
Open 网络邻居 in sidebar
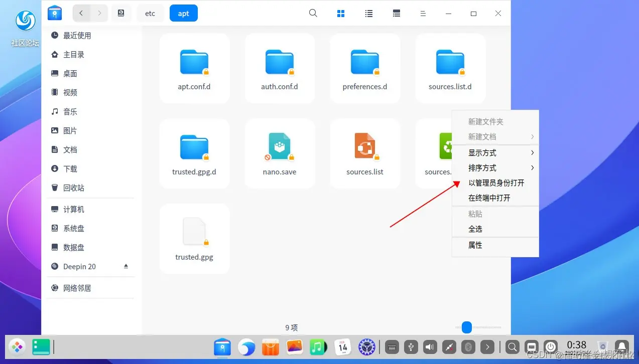pyautogui.click(x=91, y=288)
